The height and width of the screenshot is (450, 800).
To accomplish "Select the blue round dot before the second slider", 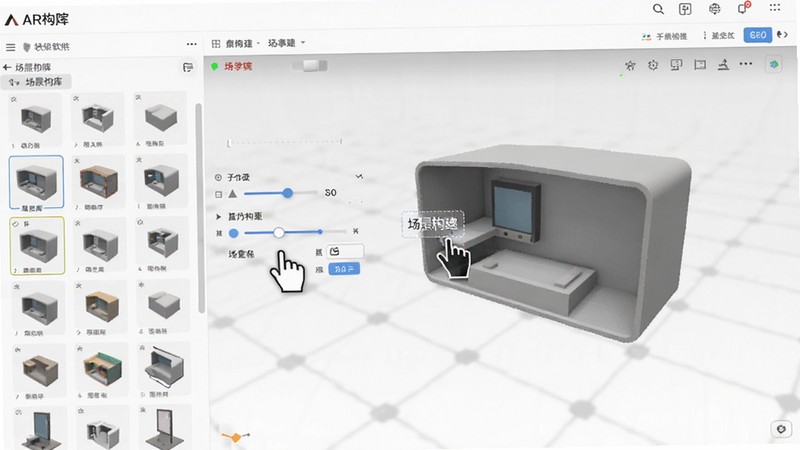I will pos(233,233).
